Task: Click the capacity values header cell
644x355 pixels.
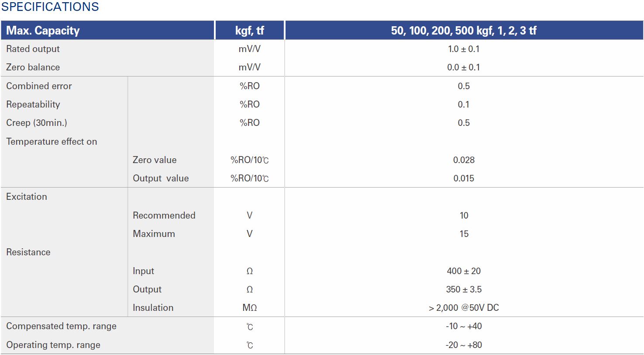Action: click(464, 31)
